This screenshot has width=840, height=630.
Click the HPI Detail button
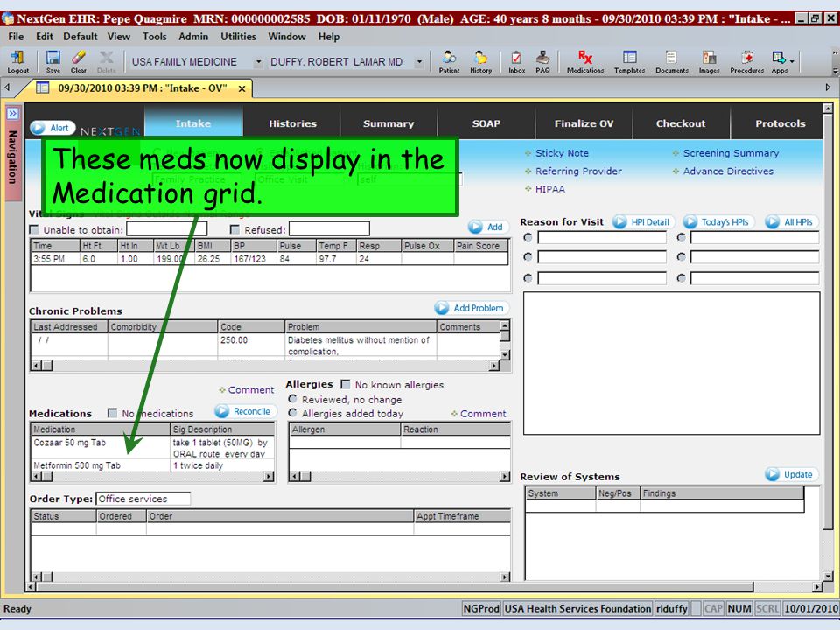643,221
